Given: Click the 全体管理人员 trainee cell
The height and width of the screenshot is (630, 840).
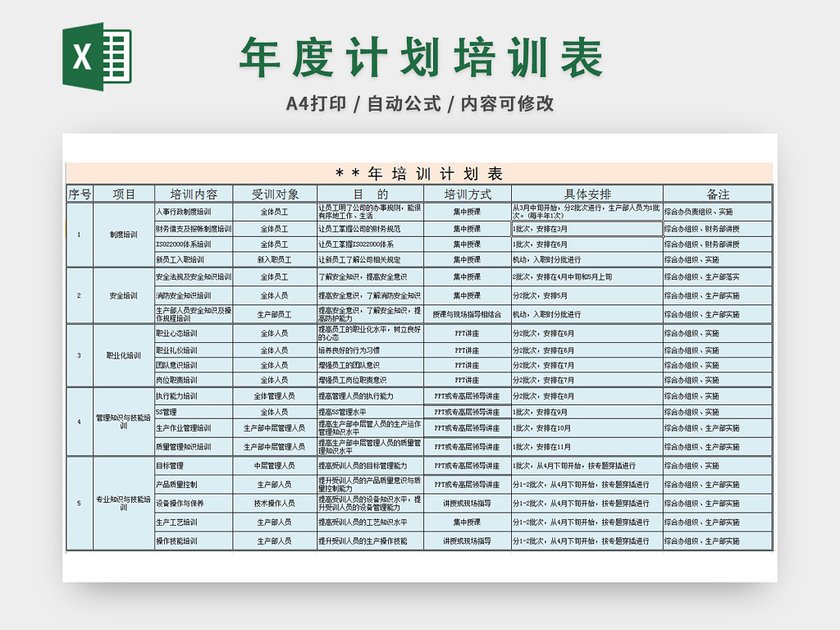Looking at the screenshot, I should (x=275, y=396).
